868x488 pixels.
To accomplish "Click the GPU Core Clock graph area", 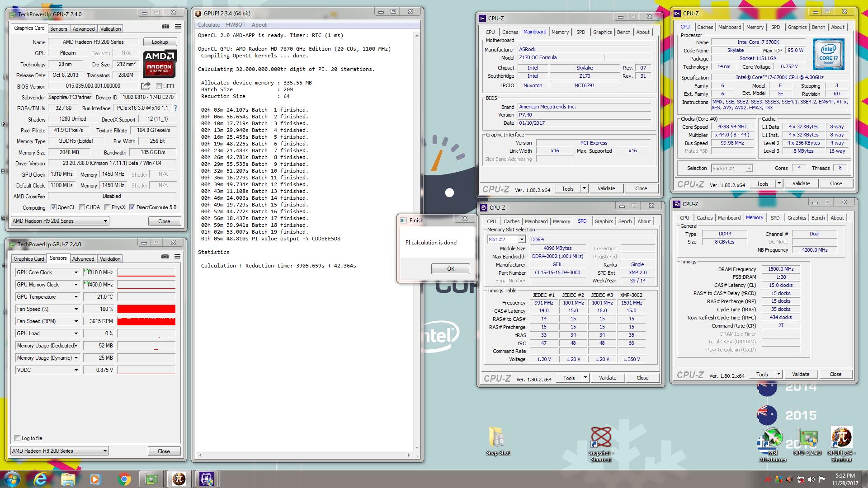I will [x=146, y=272].
